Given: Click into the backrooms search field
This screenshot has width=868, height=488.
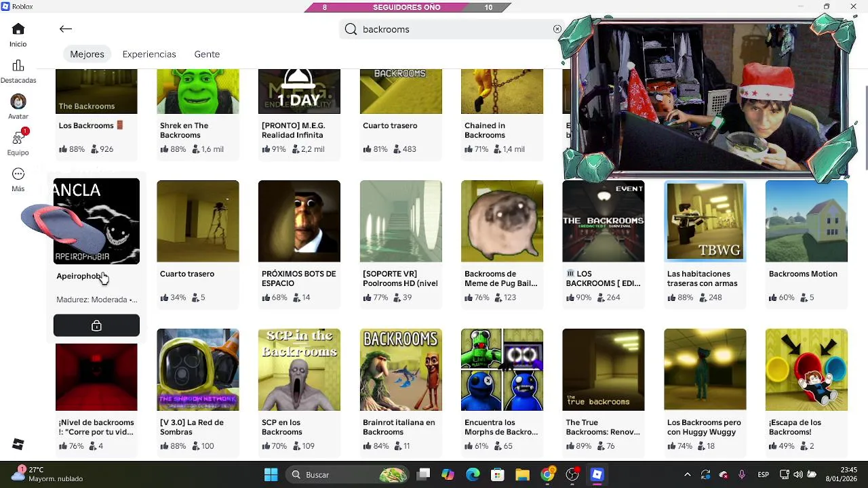Looking at the screenshot, I should 454,29.
